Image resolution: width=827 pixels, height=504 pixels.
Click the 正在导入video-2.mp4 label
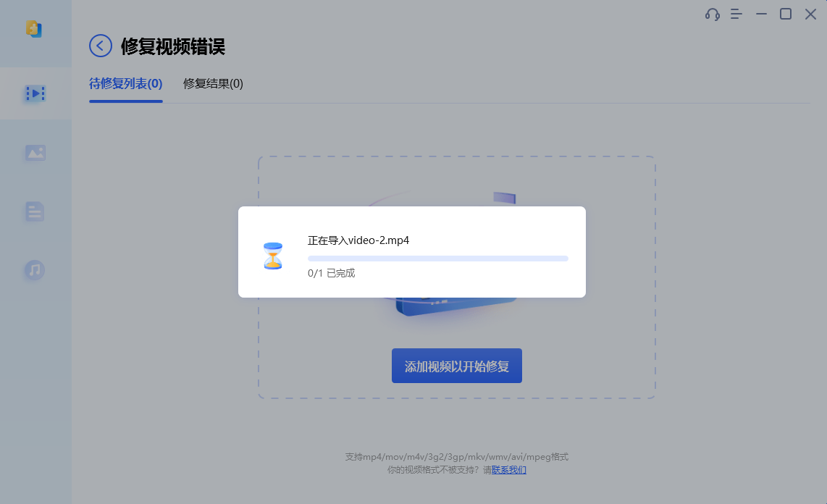[358, 240]
